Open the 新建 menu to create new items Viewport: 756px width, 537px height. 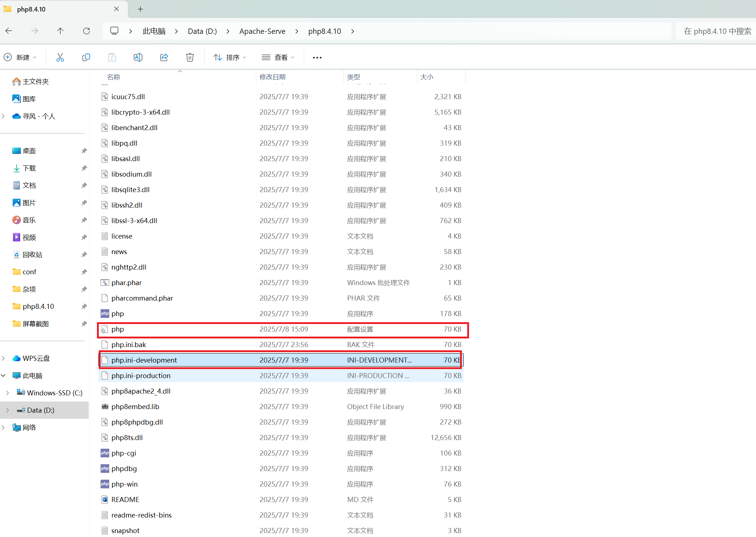[x=21, y=57]
